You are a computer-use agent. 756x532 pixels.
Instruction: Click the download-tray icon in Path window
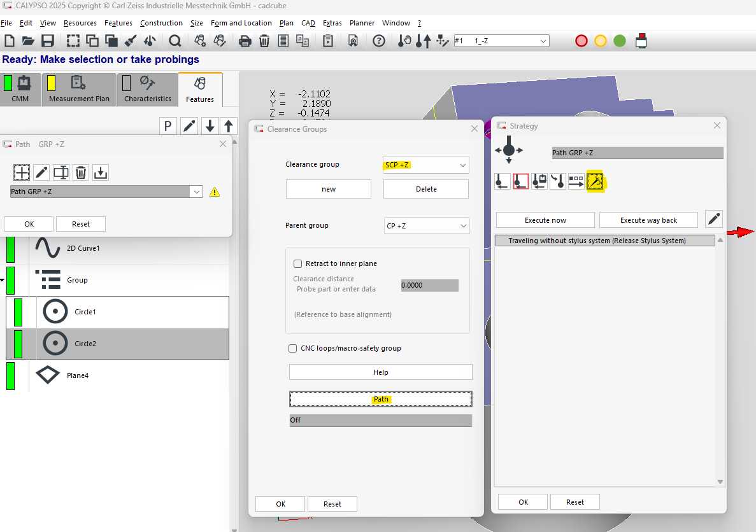[x=101, y=172]
